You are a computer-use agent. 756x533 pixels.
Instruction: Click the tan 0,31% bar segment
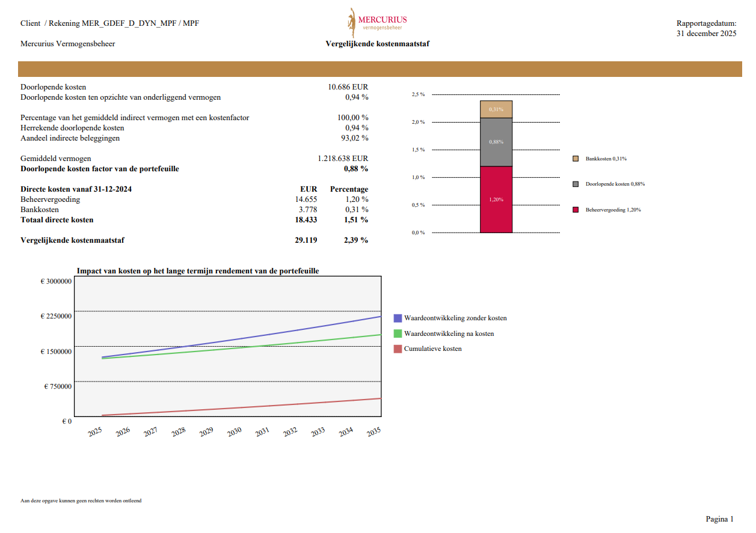click(496, 109)
